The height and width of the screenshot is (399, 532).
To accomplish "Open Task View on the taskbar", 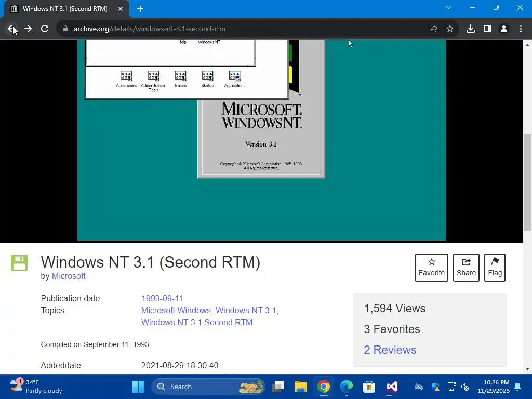I will [x=278, y=387].
